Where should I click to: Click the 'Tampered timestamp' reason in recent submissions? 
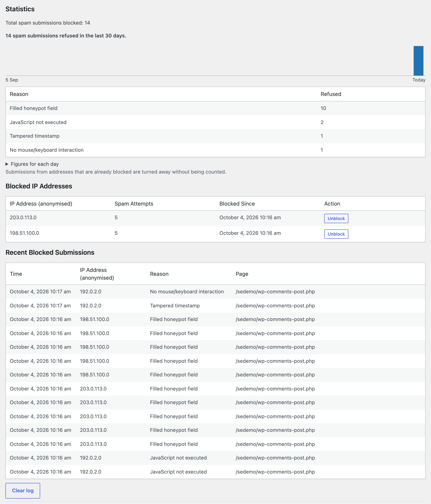(x=175, y=306)
